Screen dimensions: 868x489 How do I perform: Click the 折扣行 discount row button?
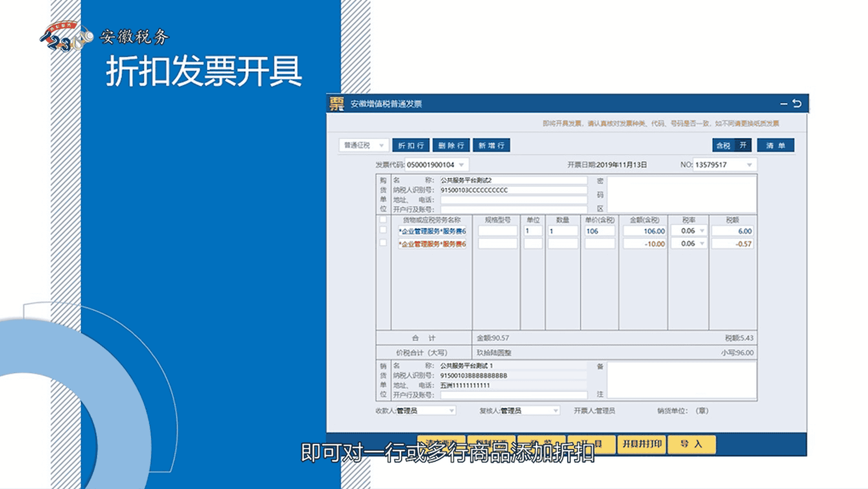[x=411, y=145]
